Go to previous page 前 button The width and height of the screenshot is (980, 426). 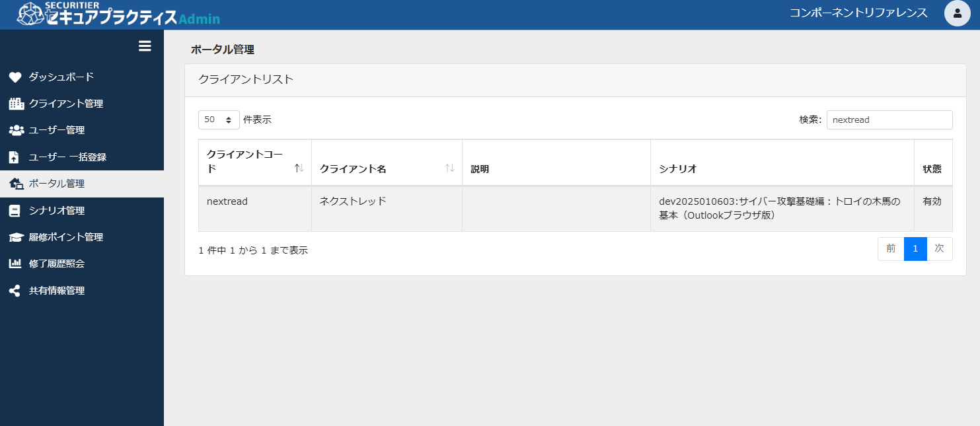coord(891,249)
